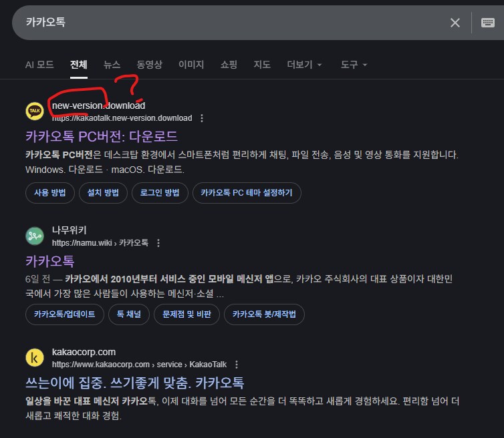This screenshot has height=438, width=504.
Task: Click the 카카오톡/업데이트 chip
Action: coord(65,314)
